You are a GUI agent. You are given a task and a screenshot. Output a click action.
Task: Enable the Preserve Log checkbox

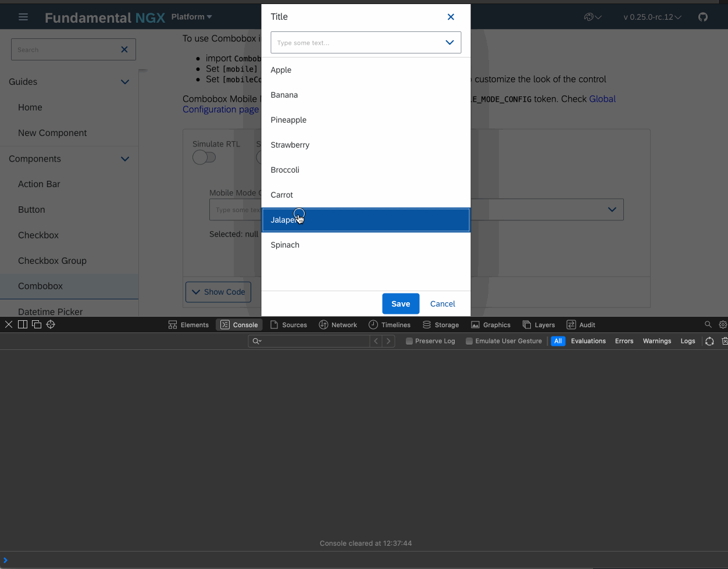pyautogui.click(x=409, y=341)
